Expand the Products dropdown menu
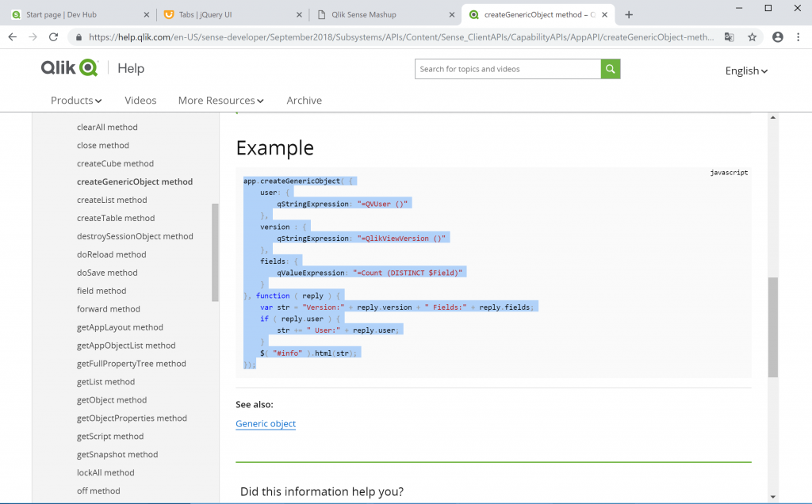 [75, 101]
